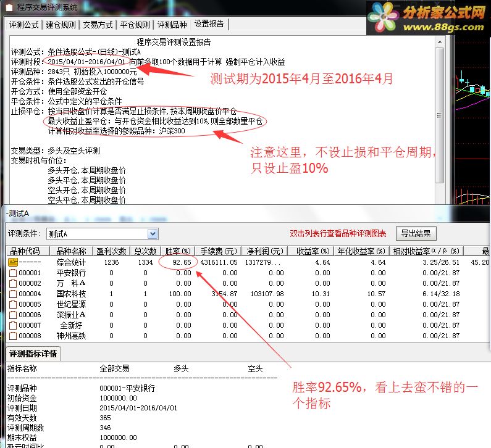This screenshot has height=448, width=491.
Task: Click the icon beside code 000004
Action: pyautogui.click(x=13, y=294)
